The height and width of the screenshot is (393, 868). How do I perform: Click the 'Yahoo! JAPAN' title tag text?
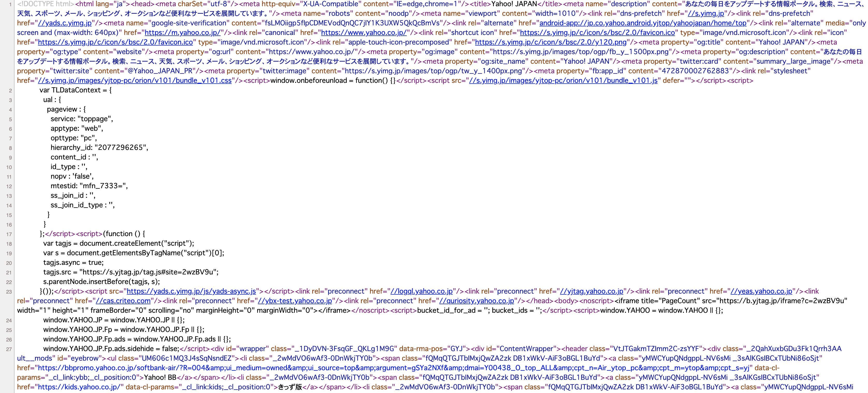(514, 4)
